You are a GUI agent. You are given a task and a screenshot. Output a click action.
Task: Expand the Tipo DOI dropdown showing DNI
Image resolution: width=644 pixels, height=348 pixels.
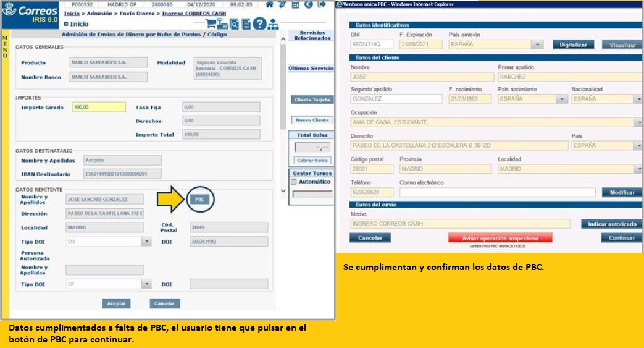pyautogui.click(x=146, y=242)
